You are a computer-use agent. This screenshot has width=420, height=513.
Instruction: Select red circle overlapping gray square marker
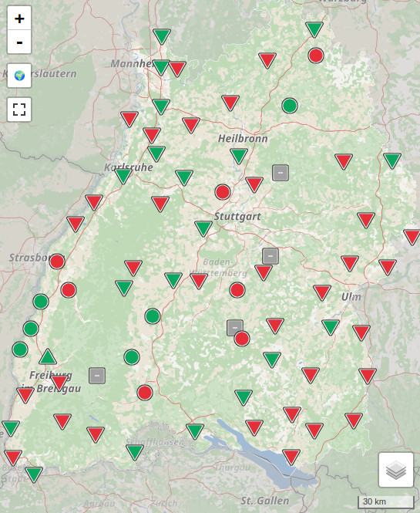point(242,339)
